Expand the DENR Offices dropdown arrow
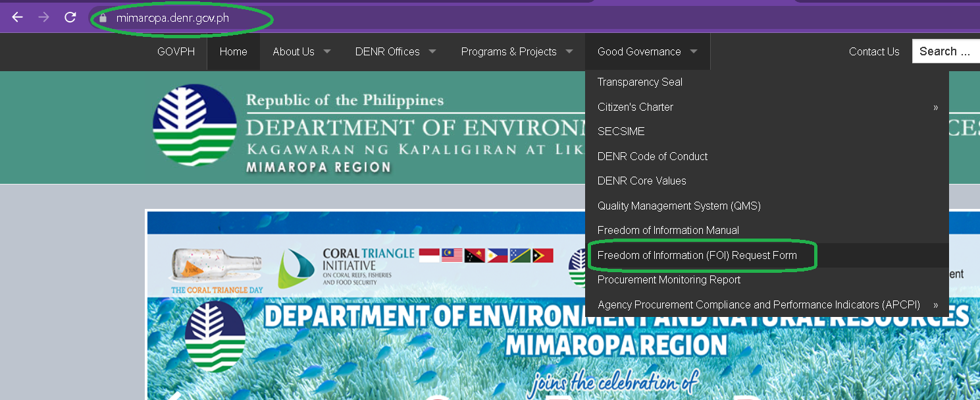This screenshot has width=980, height=400. point(432,51)
